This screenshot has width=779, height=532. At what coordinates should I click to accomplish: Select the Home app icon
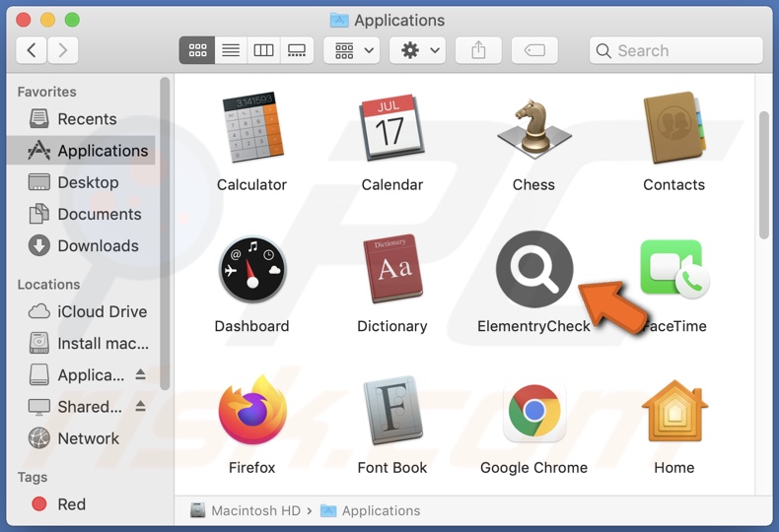point(674,411)
